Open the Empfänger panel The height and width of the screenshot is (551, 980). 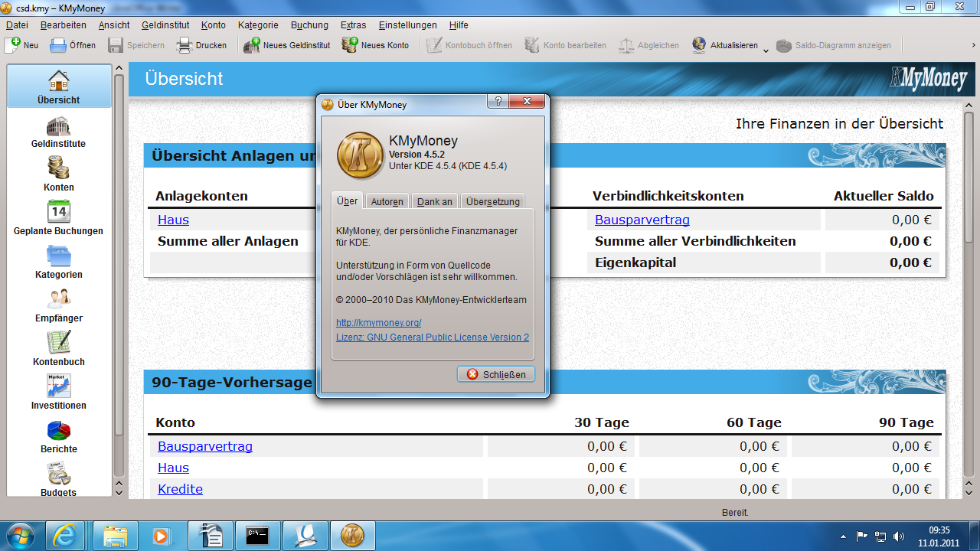pos(58,305)
